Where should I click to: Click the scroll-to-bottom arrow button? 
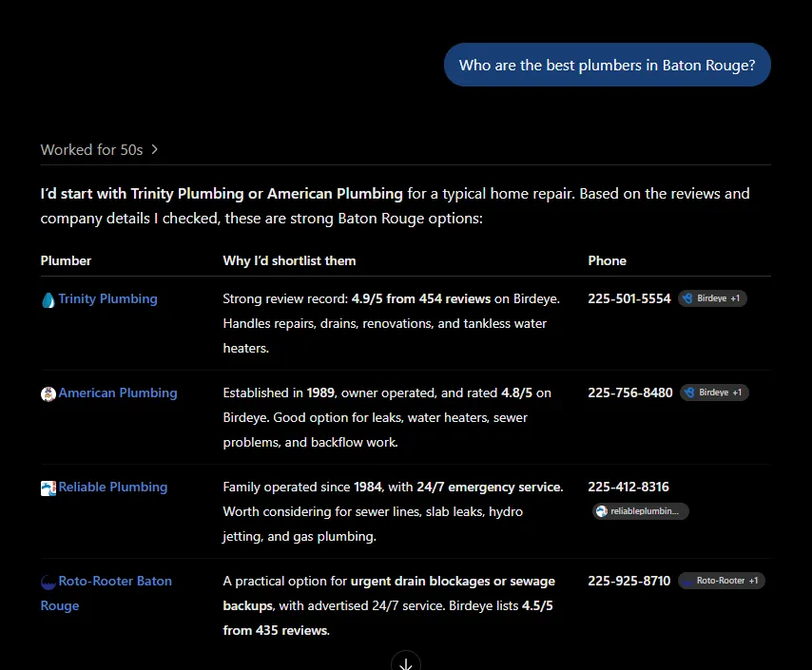tap(406, 662)
